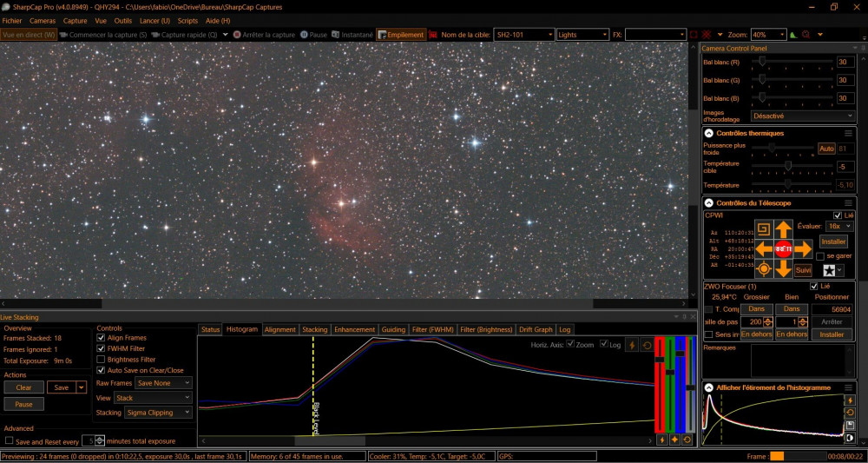The width and height of the screenshot is (868, 463).
Task: Click the Grossier Dans focuser button
Action: tap(757, 309)
